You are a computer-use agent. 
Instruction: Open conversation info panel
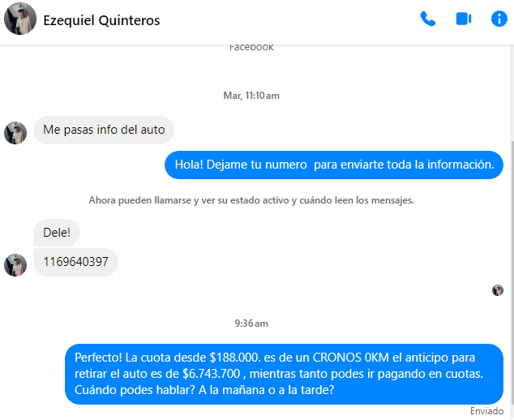tap(499, 19)
